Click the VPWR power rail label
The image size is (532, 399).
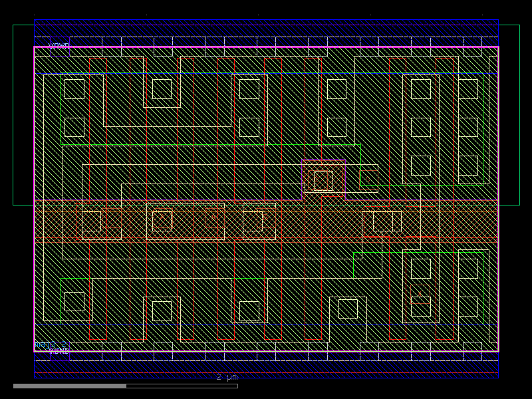pos(59,45)
